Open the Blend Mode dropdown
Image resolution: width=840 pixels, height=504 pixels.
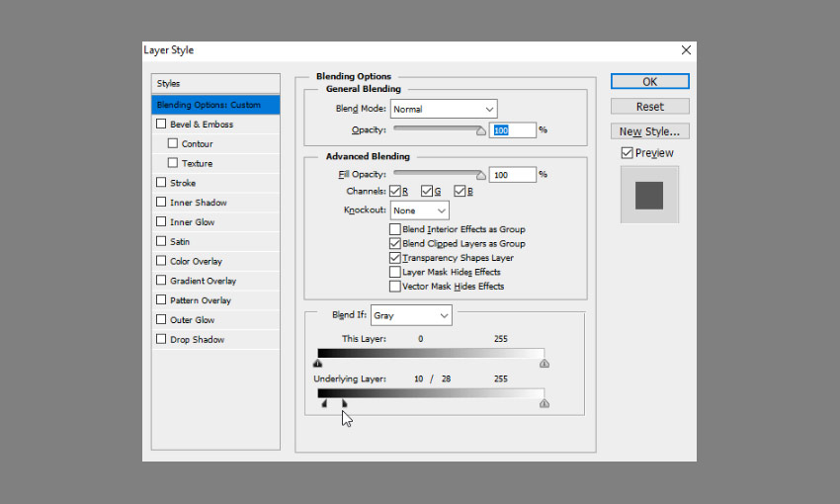[444, 109]
